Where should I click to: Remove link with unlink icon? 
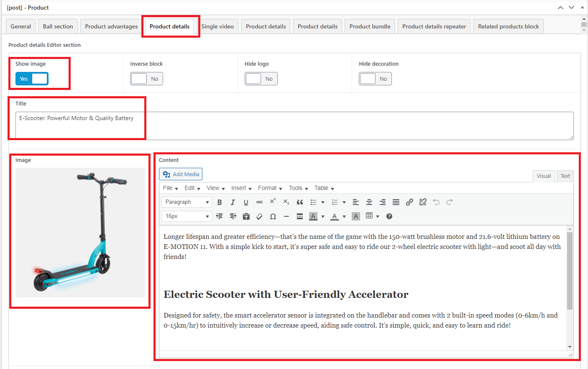click(x=423, y=202)
